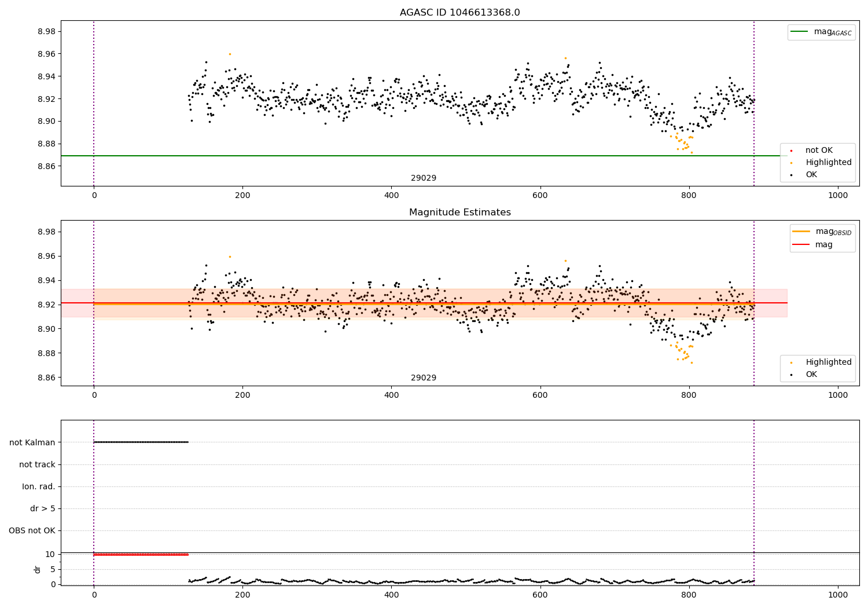
Task: Click the 'dr > 5' row label
Action: (43, 508)
